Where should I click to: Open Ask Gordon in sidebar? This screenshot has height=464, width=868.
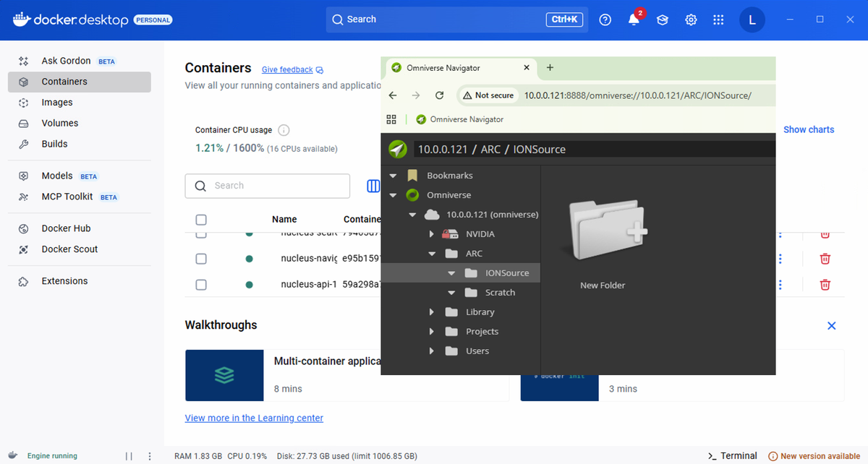(80, 61)
